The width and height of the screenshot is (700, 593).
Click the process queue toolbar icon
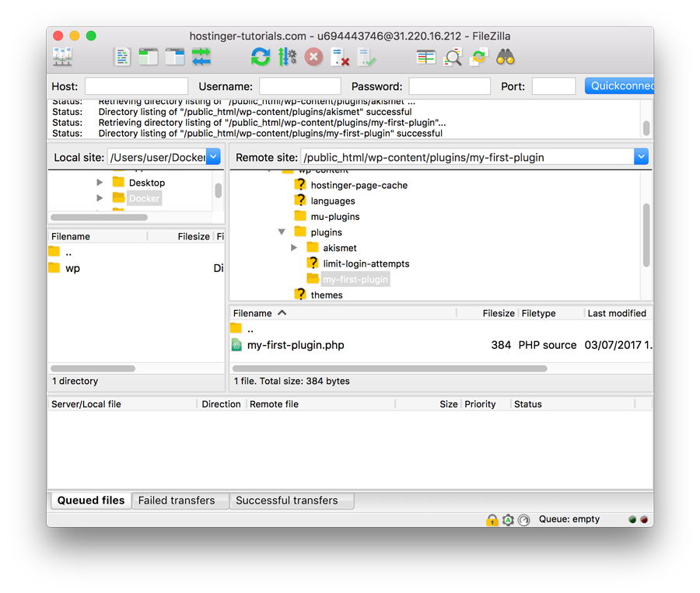287,57
